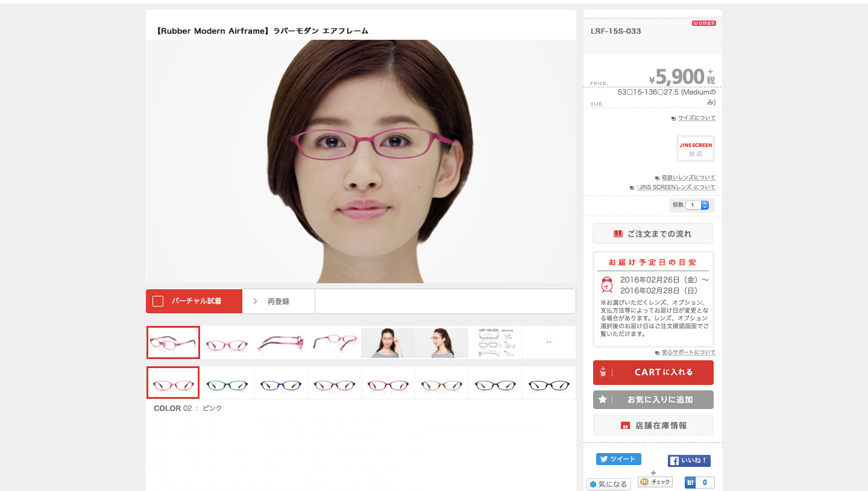This screenshot has width=868, height=491.
Task: Choose the black frame color swatch
Action: (549, 384)
